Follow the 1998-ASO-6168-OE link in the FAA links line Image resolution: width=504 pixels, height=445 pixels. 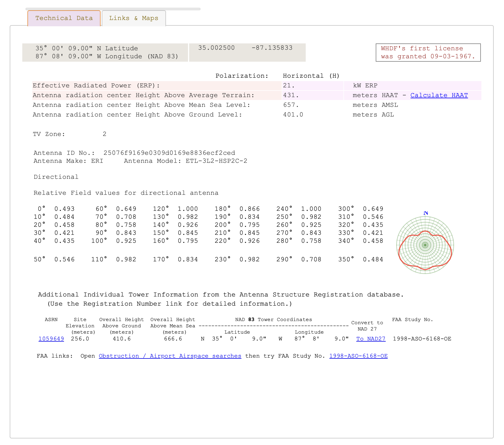pyautogui.click(x=358, y=356)
